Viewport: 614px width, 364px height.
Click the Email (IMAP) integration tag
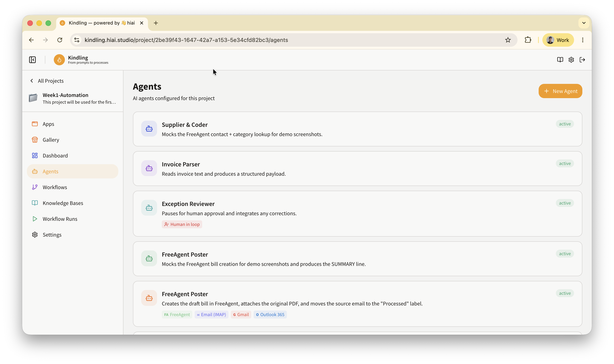coord(211,315)
